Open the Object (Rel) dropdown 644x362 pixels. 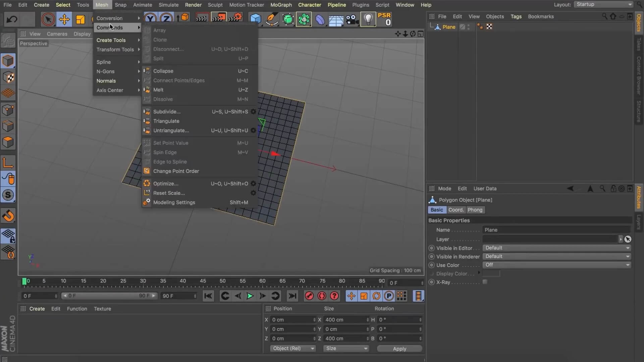click(293, 349)
